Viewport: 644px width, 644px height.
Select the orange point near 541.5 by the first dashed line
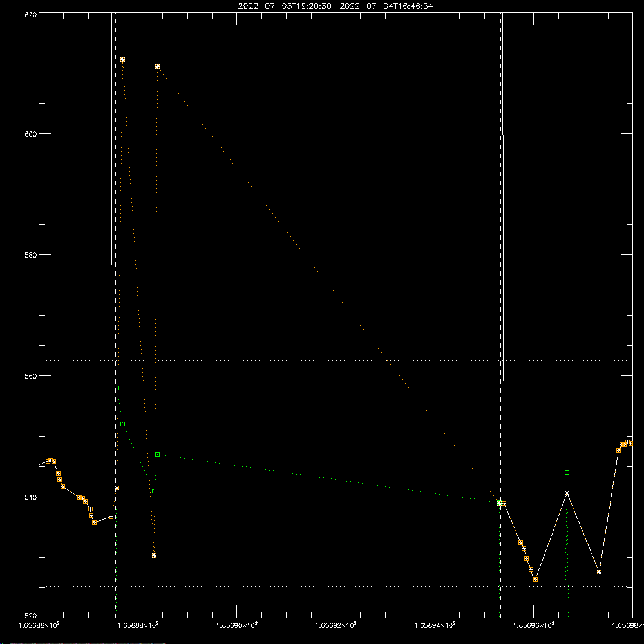117,488
